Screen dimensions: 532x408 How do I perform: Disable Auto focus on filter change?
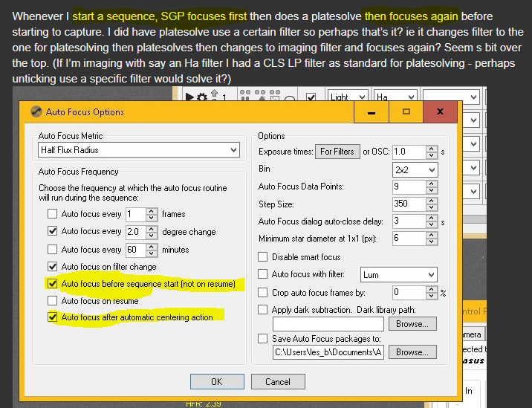click(52, 266)
